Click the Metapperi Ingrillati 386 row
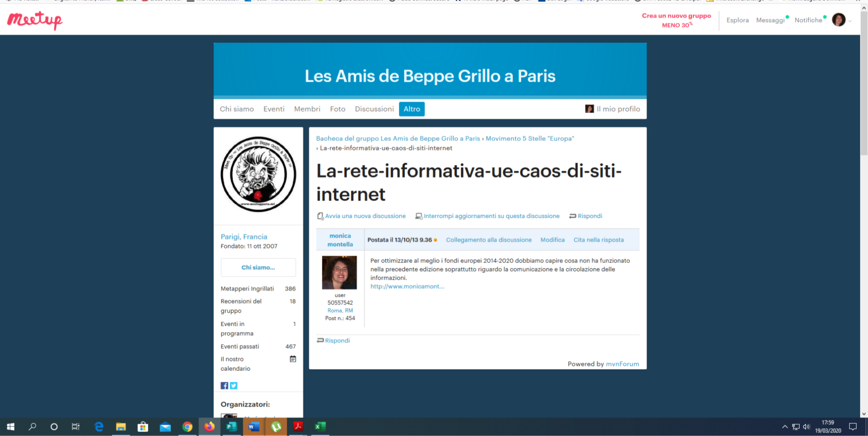This screenshot has width=868, height=436. tap(258, 288)
